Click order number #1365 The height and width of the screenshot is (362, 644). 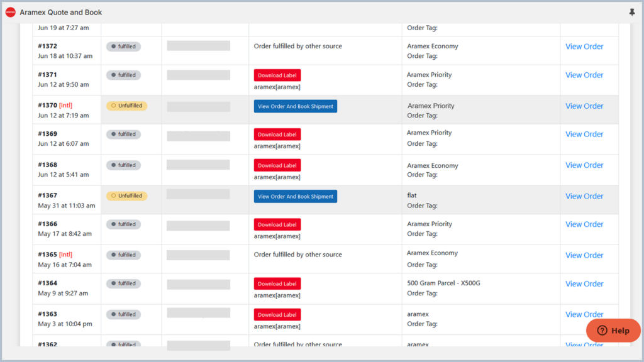pos(47,255)
